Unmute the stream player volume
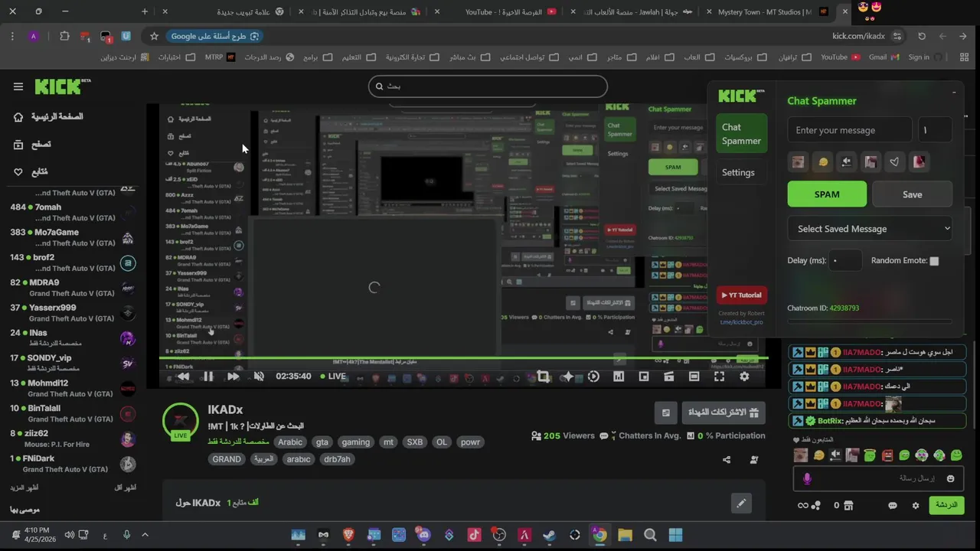 click(x=259, y=377)
